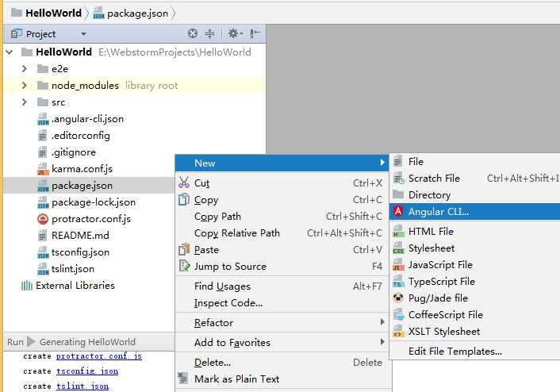Click the Run play arrow icon
Image resolution: width=560 pixels, height=392 pixels.
pyautogui.click(x=32, y=342)
